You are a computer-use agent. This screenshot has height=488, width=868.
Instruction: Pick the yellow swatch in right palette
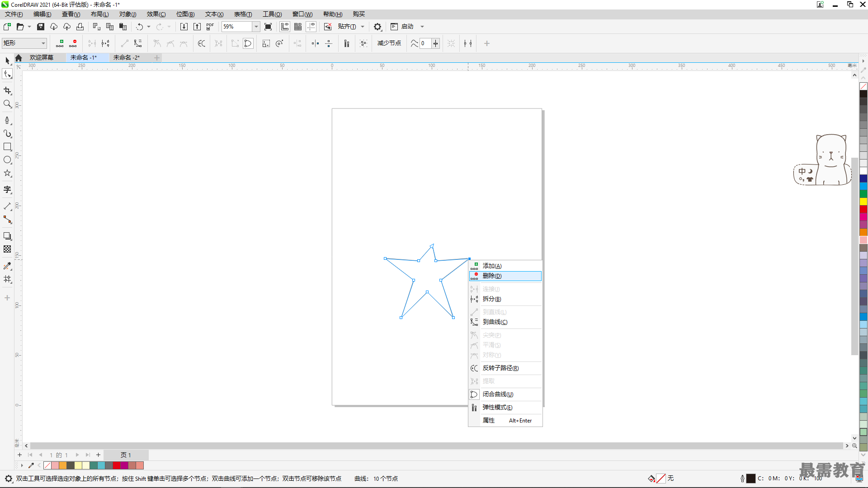(863, 202)
